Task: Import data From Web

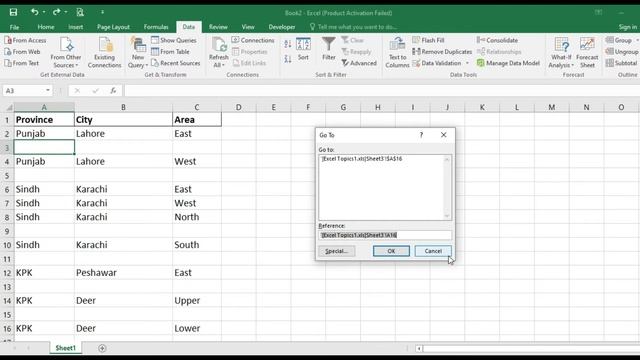Action: (22, 52)
